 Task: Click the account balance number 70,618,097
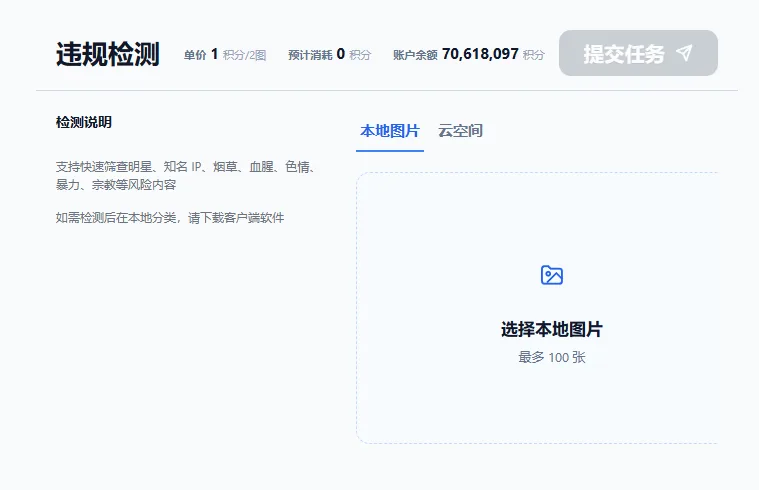tap(480, 54)
